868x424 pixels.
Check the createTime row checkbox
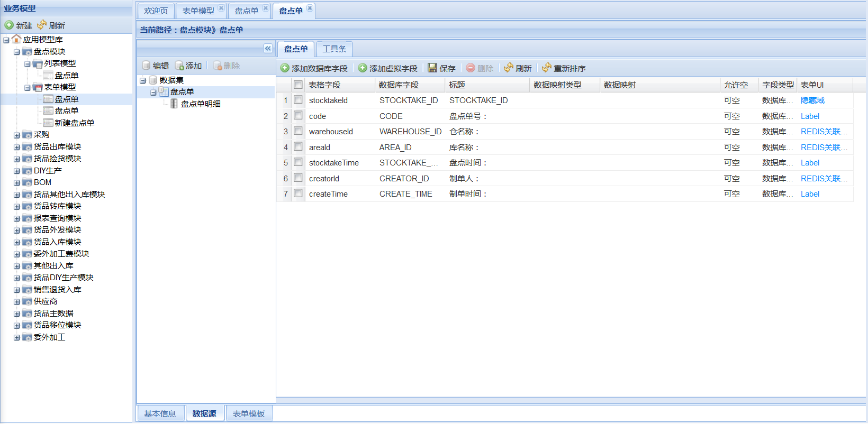(299, 193)
